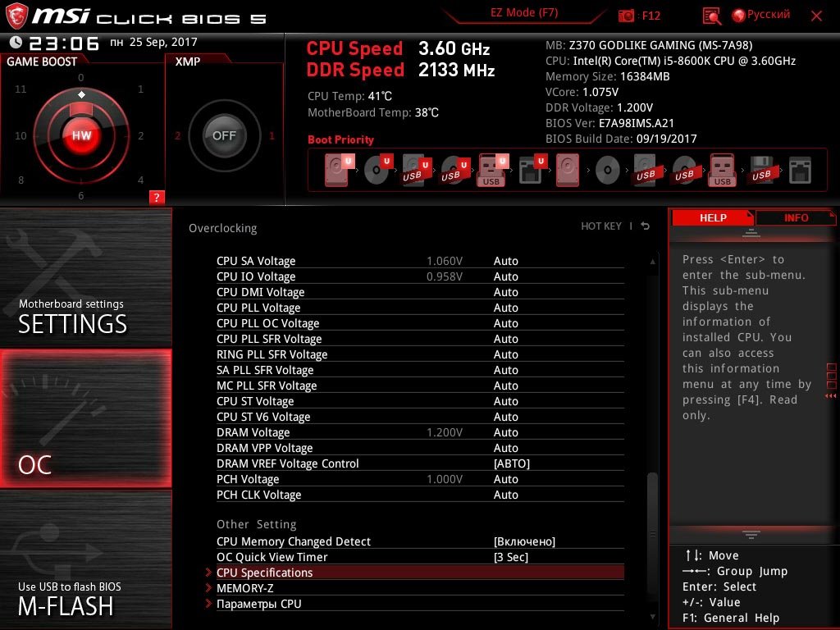
Task: Select the PCH CLK Voltage row
Action: click(x=420, y=495)
